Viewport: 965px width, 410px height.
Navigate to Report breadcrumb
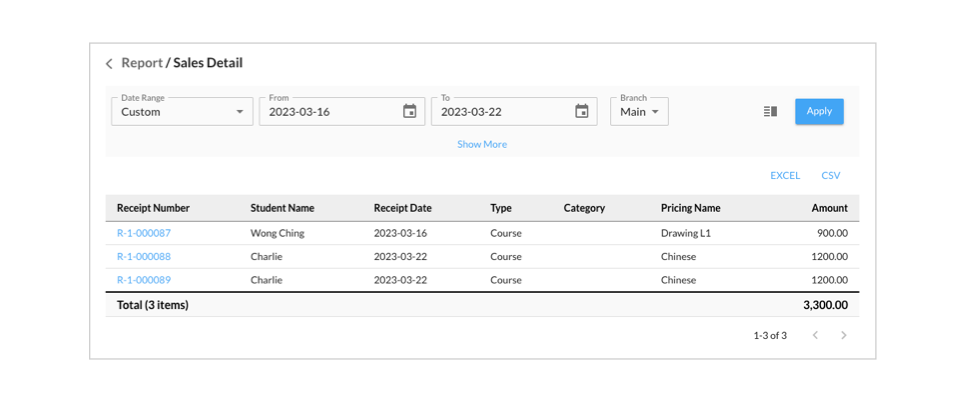(142, 63)
